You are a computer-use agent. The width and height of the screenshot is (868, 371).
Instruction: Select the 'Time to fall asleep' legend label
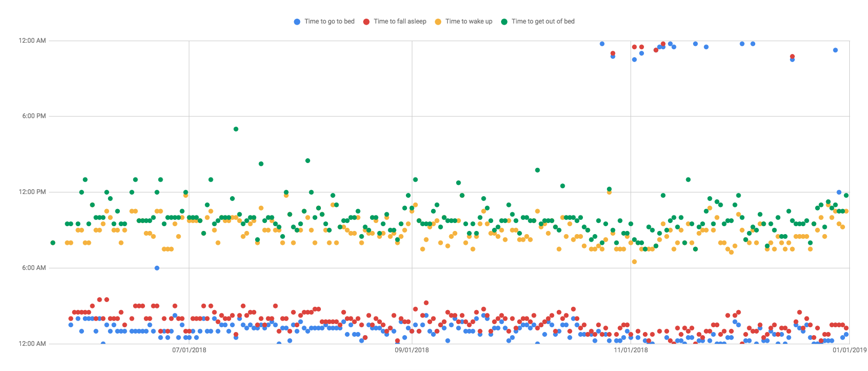400,21
